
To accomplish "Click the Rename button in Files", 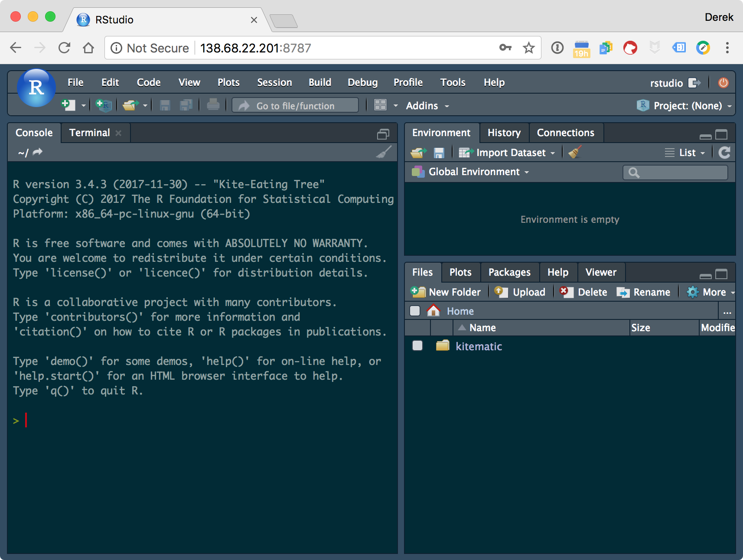I will pos(643,292).
